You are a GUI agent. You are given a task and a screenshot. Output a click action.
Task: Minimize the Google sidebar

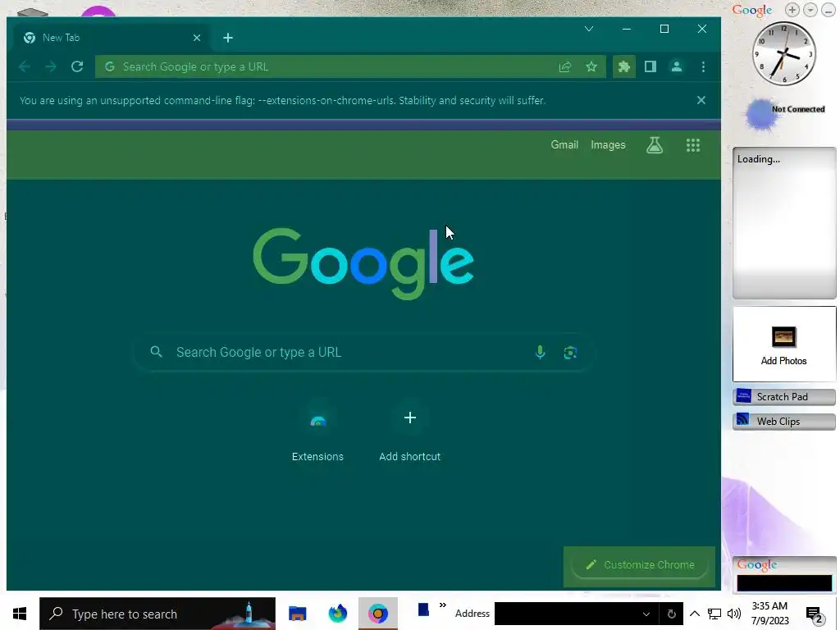tap(828, 10)
